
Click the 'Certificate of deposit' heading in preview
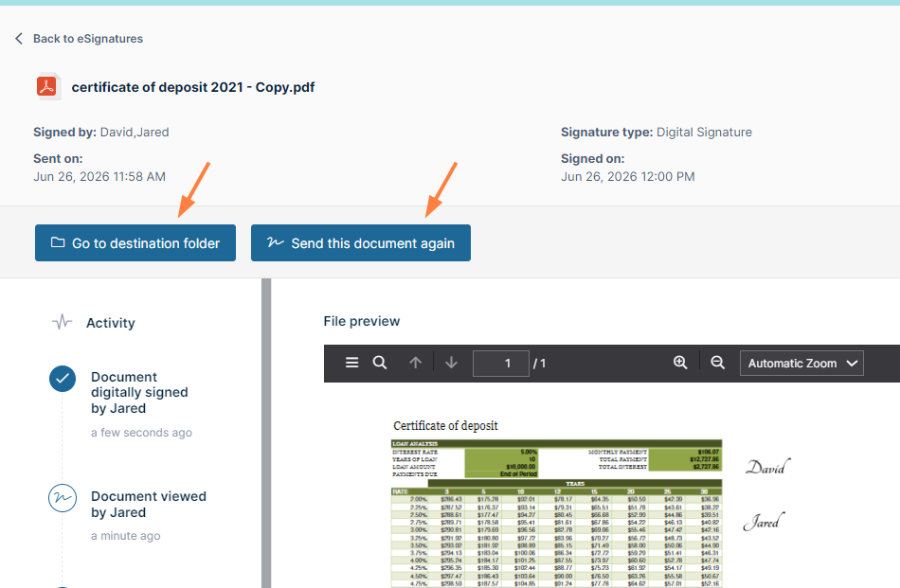click(x=445, y=426)
